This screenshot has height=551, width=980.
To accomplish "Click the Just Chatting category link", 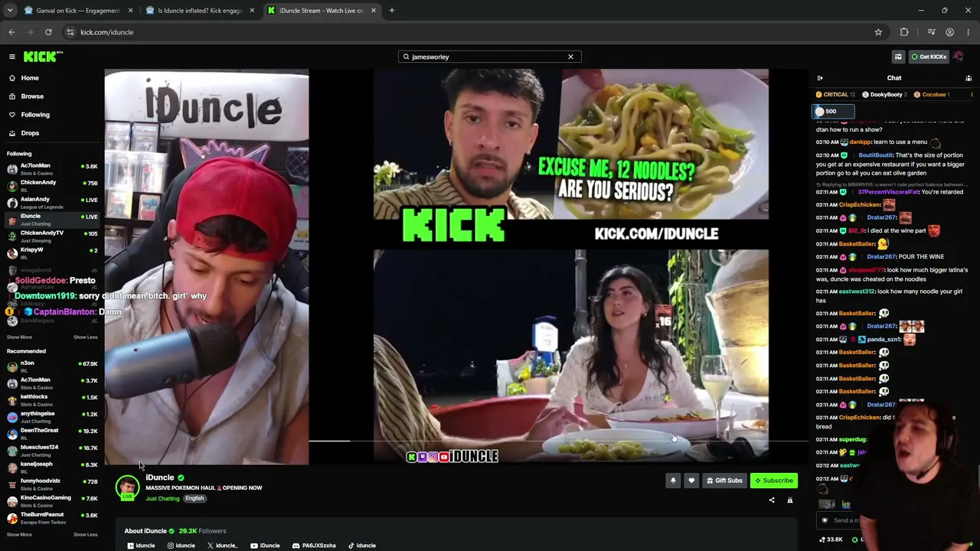I will (x=162, y=499).
